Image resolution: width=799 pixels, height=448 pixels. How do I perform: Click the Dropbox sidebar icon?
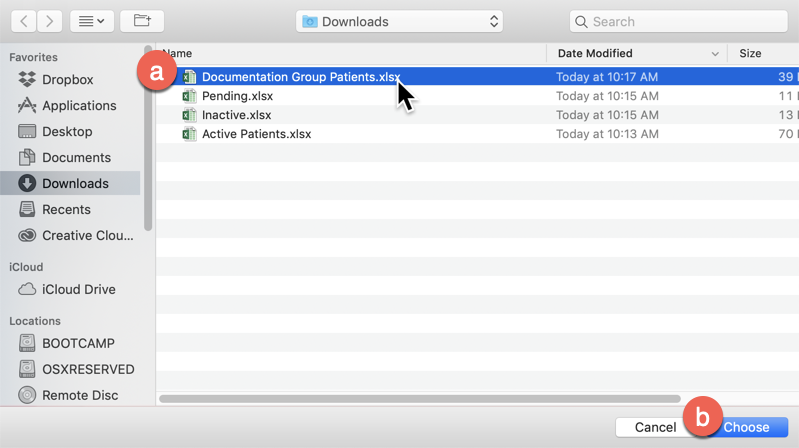click(x=27, y=79)
